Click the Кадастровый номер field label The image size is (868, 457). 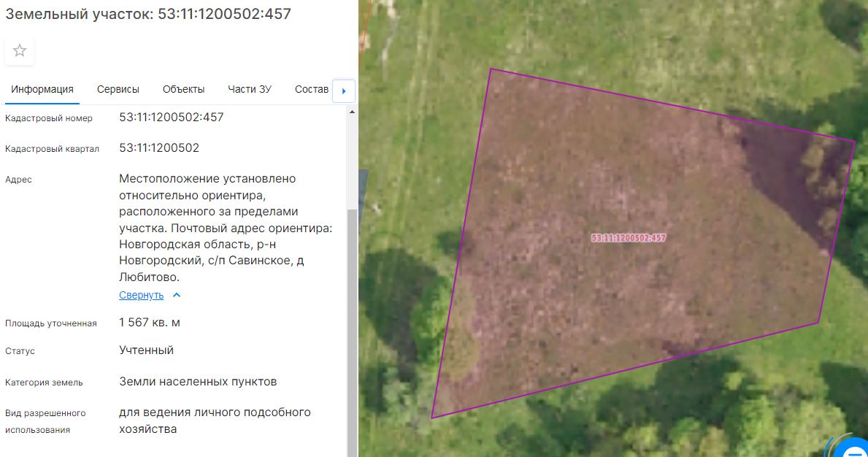coord(49,118)
